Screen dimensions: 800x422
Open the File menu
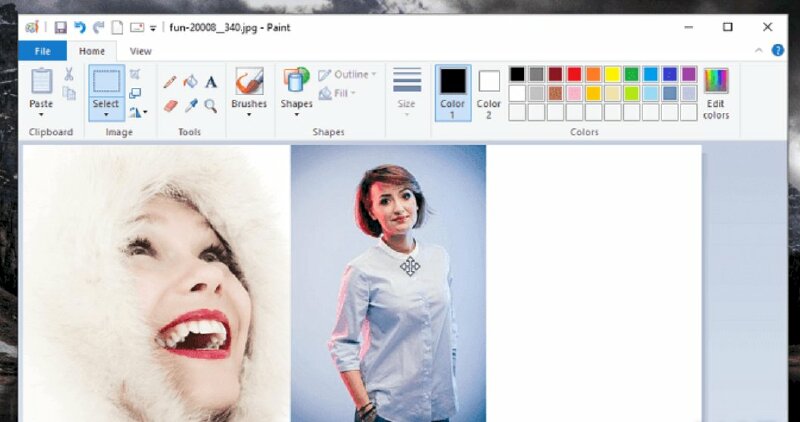42,51
